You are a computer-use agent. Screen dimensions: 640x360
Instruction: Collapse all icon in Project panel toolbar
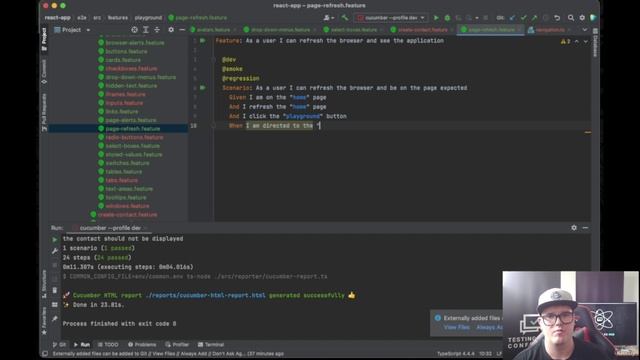coord(157,30)
